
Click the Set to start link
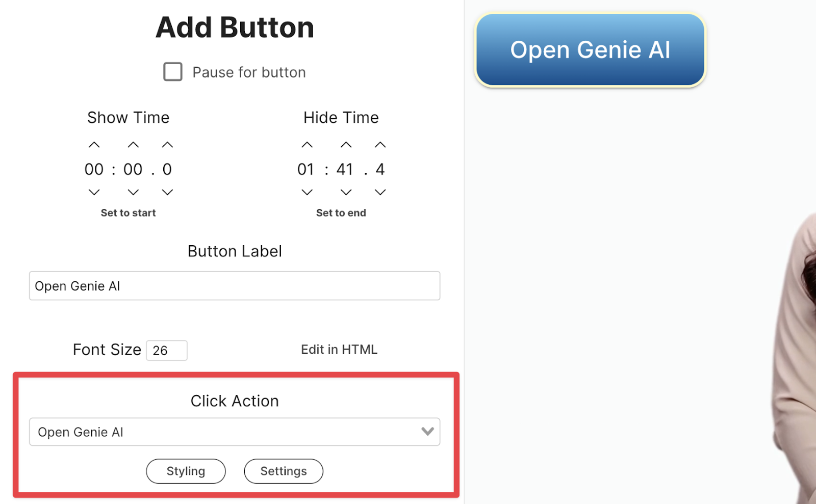point(128,213)
